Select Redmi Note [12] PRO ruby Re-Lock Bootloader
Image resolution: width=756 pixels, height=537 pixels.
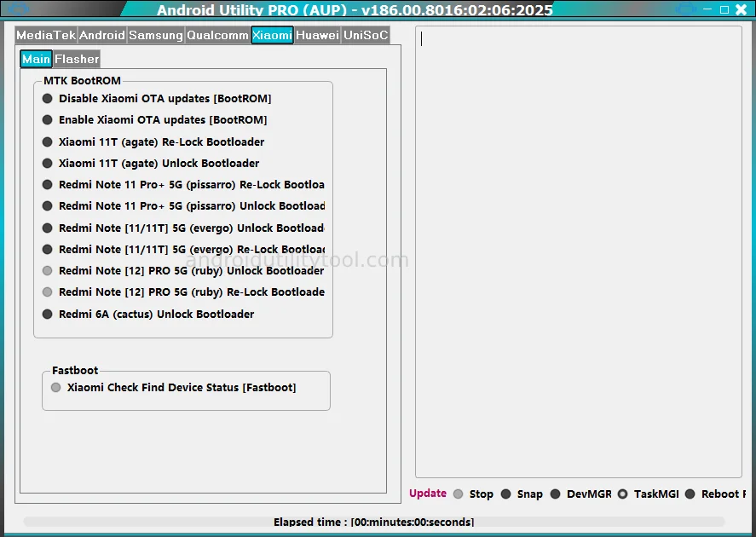183,292
